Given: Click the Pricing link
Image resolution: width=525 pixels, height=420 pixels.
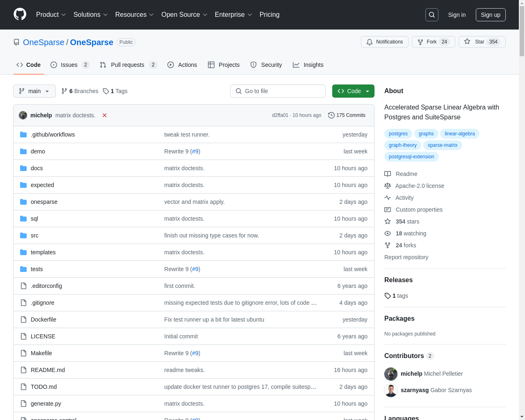Looking at the screenshot, I should click(x=269, y=15).
